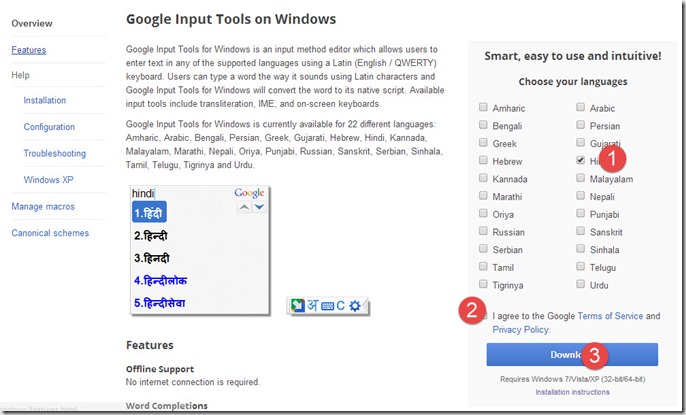
Task: Tick the Tamil language checkbox
Action: [483, 266]
